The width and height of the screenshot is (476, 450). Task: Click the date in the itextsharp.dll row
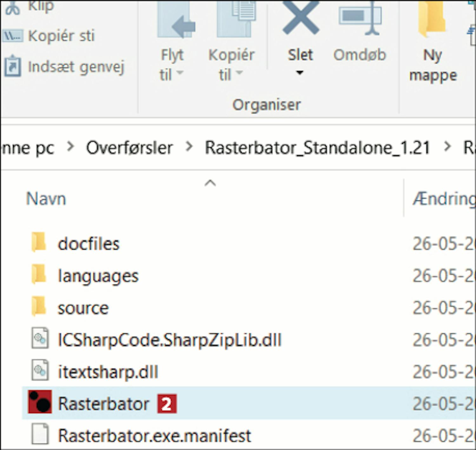pyautogui.click(x=444, y=372)
